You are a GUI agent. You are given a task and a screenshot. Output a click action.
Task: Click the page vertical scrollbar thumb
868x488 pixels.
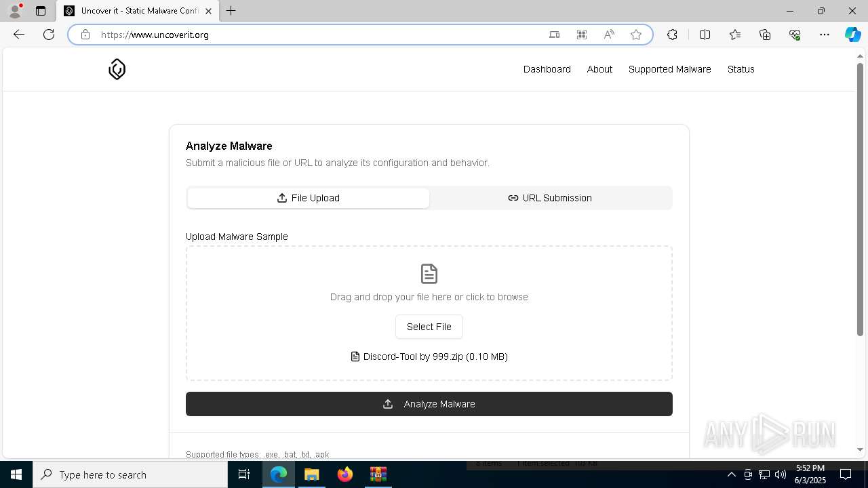(x=860, y=199)
